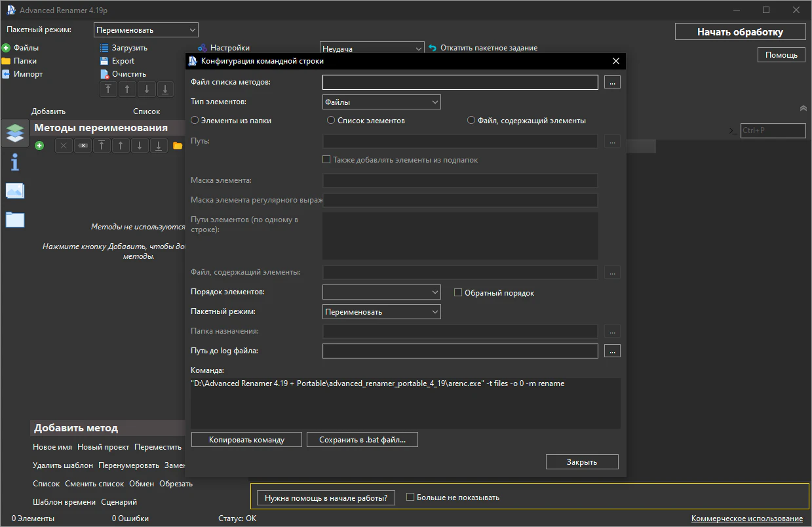Image resolution: width=812 pixels, height=527 pixels.
Task: Open the rename methods layers sidebar icon
Action: [x=14, y=132]
